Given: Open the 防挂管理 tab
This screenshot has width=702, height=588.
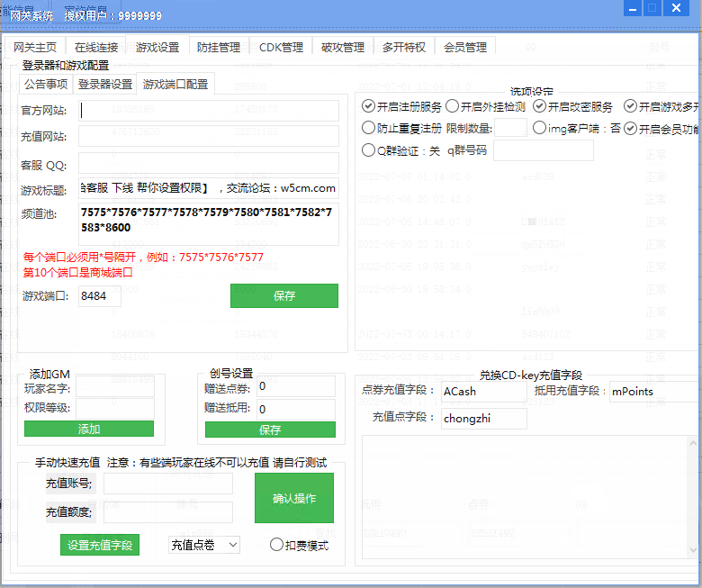Looking at the screenshot, I should [219, 47].
